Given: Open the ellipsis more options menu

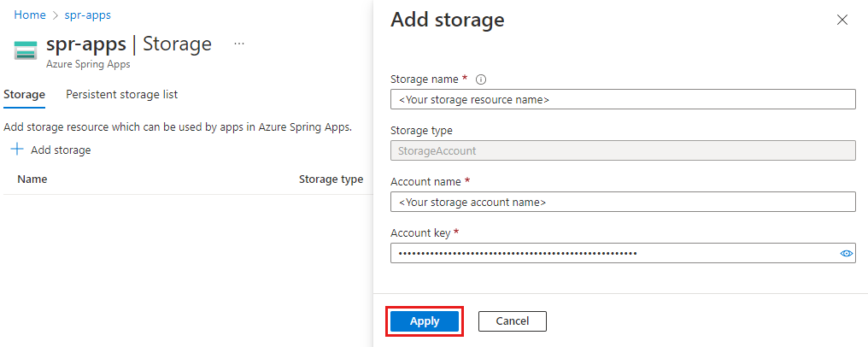Looking at the screenshot, I should click(x=239, y=44).
